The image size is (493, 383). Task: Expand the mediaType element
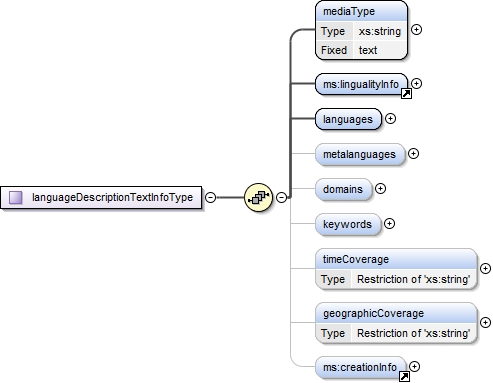(x=416, y=30)
